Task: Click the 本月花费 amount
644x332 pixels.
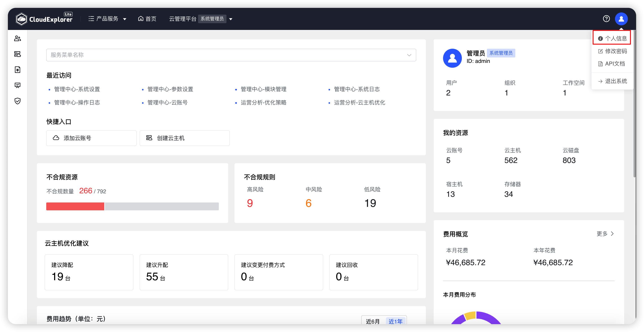Action: (466, 262)
